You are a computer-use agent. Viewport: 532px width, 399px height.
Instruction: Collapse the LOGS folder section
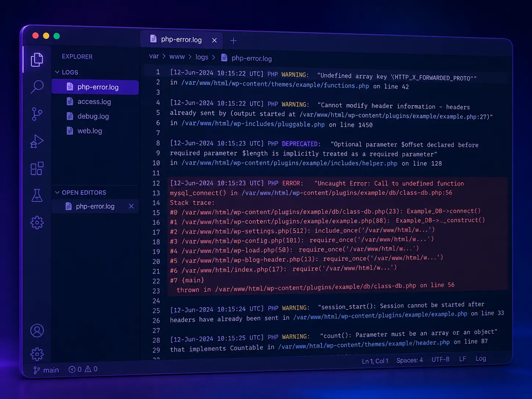click(x=57, y=72)
